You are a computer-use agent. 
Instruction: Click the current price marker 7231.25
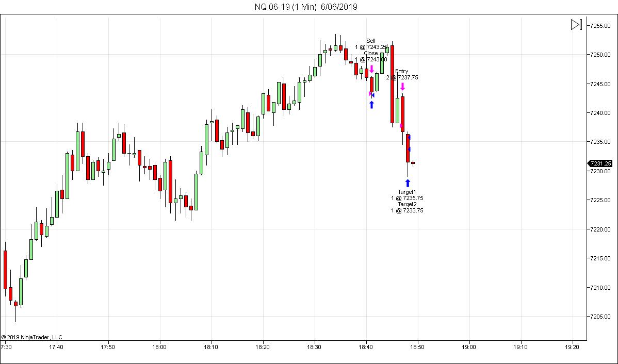[600, 163]
